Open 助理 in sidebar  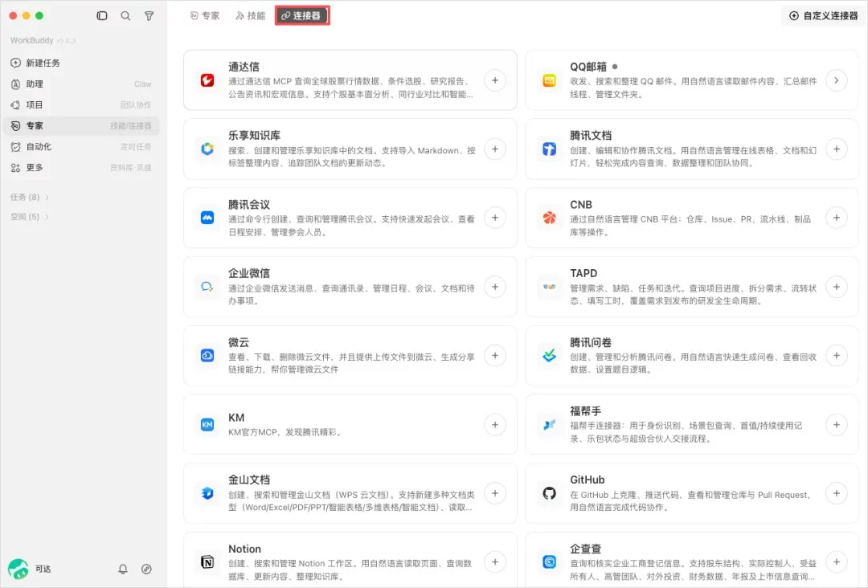point(81,84)
